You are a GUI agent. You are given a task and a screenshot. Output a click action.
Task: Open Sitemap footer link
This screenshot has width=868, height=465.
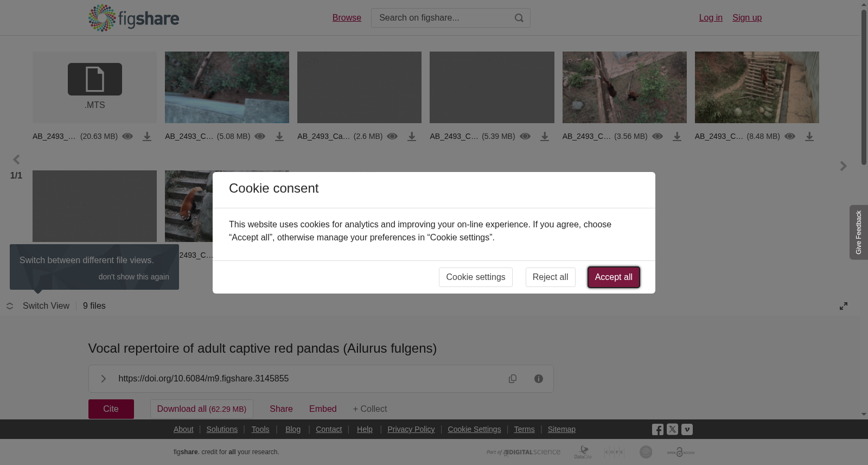tap(561, 429)
